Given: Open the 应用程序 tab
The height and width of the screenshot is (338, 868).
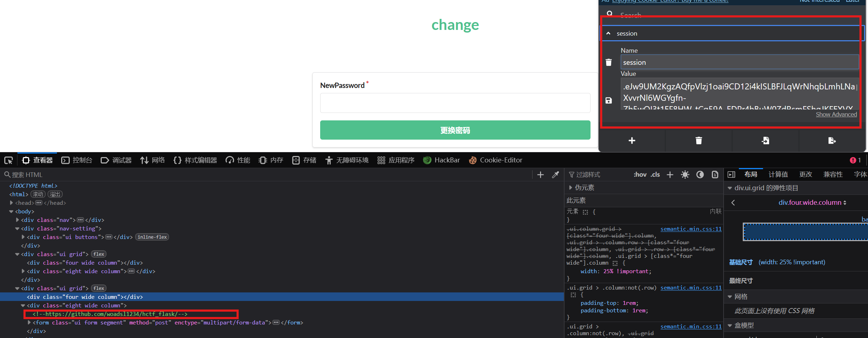Looking at the screenshot, I should (396, 160).
